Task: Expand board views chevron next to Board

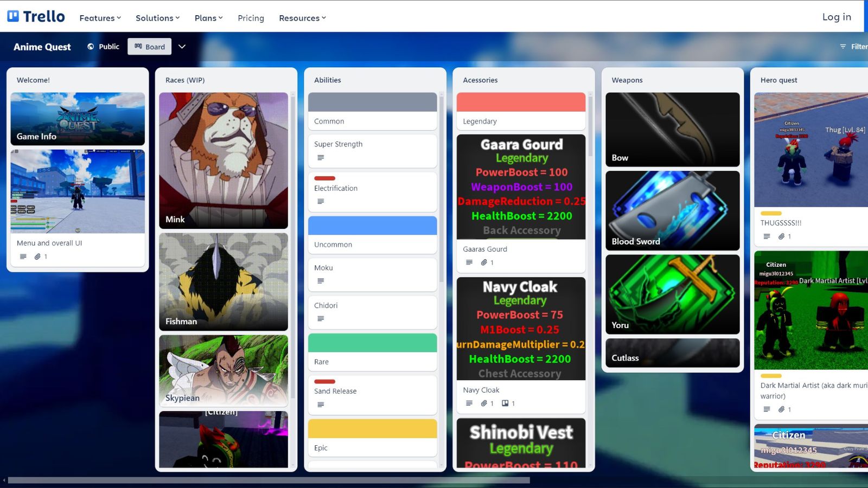Action: pos(182,47)
